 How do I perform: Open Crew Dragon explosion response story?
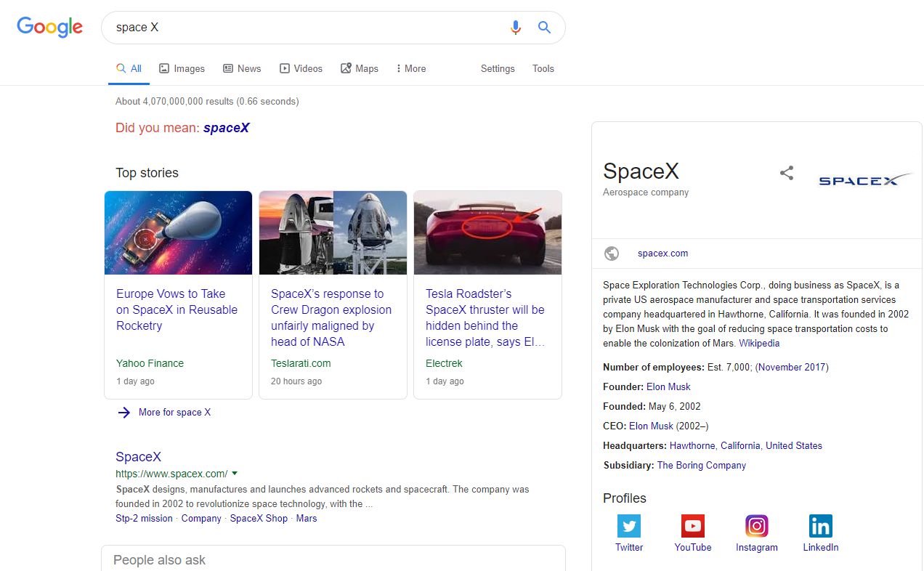[x=331, y=317]
